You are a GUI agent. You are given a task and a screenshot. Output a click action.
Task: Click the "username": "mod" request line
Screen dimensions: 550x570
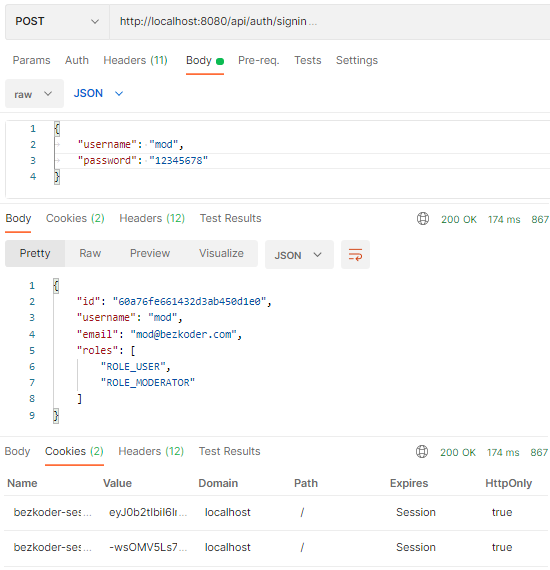(131, 145)
